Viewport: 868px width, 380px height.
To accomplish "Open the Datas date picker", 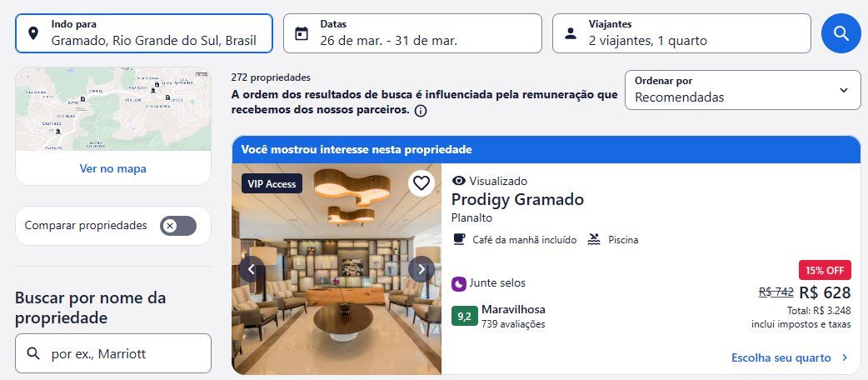I will tap(412, 33).
